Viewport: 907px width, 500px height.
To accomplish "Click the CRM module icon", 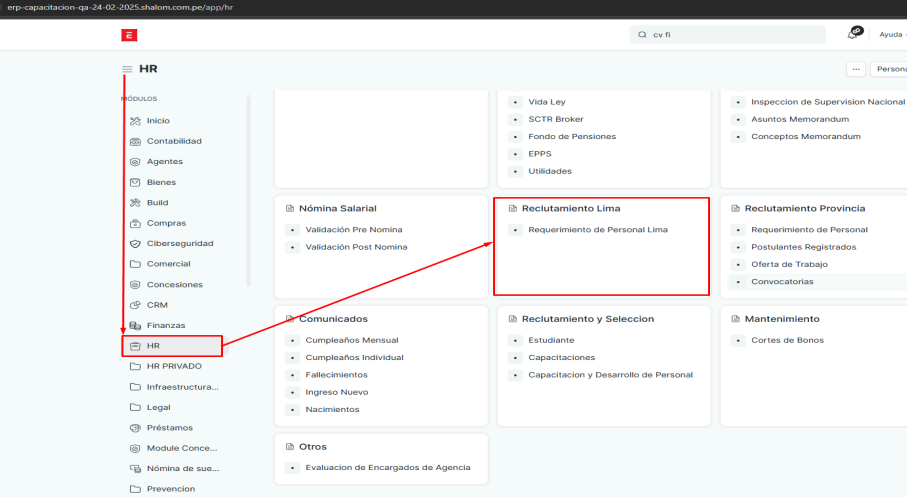I will [135, 305].
